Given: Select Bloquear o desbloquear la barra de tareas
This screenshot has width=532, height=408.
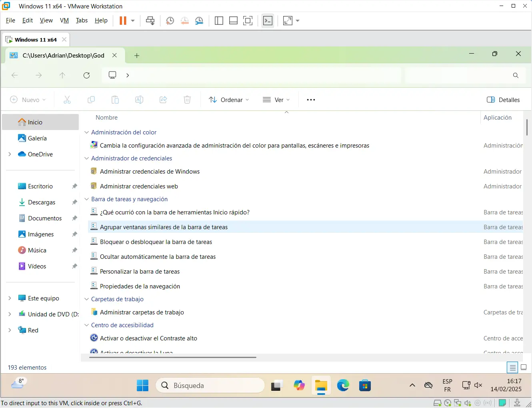Looking at the screenshot, I should pos(156,242).
